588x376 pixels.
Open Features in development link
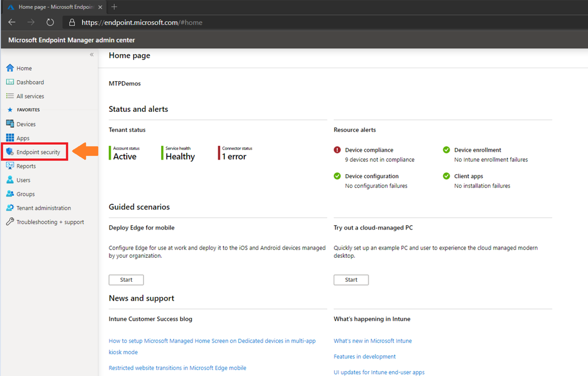pos(364,357)
